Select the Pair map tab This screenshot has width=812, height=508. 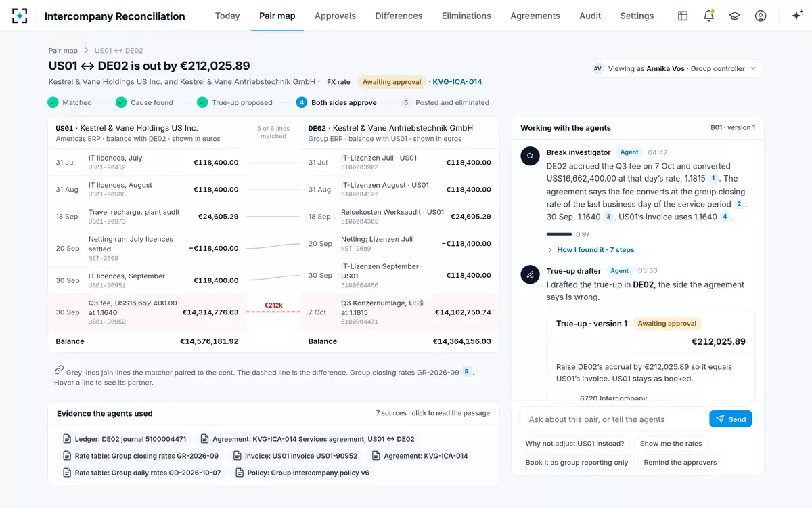(277, 16)
